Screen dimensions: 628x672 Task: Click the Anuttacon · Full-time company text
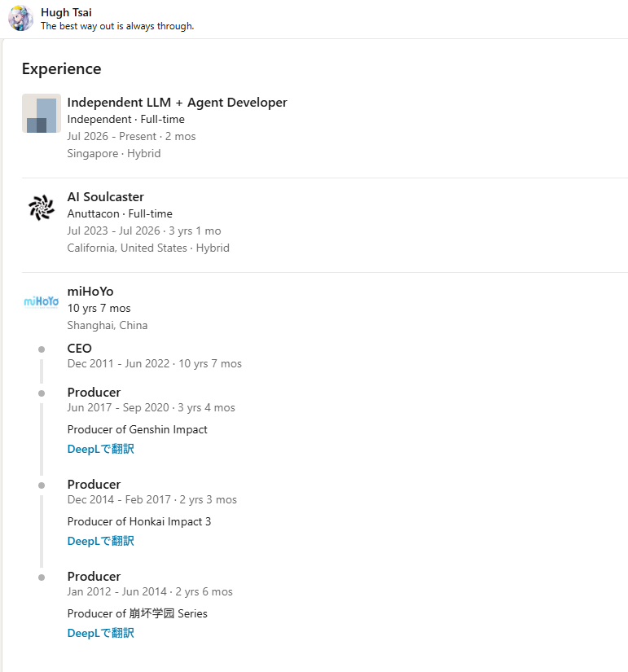click(x=120, y=214)
